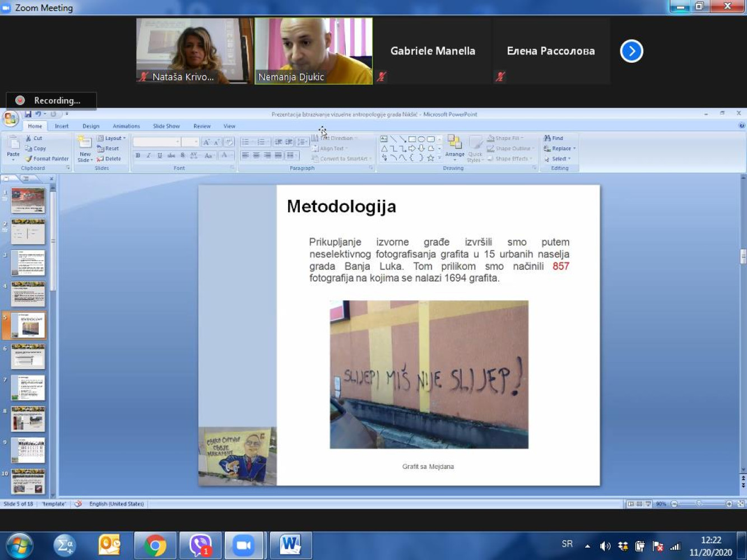Show next participants with blue arrow button
The width and height of the screenshot is (747, 560).
[632, 51]
